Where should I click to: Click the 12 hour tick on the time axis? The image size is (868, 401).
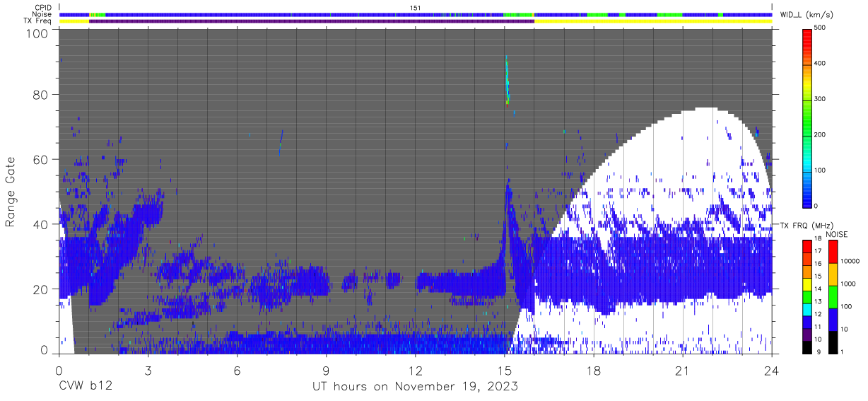click(x=416, y=370)
